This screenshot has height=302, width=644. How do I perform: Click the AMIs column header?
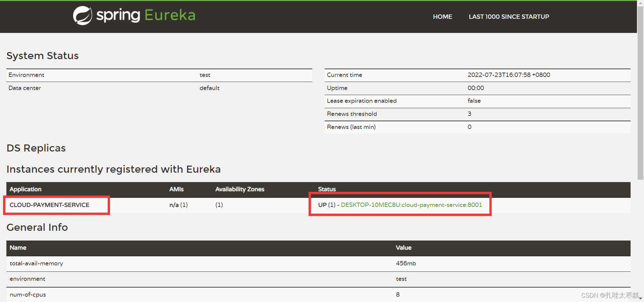[x=176, y=189]
